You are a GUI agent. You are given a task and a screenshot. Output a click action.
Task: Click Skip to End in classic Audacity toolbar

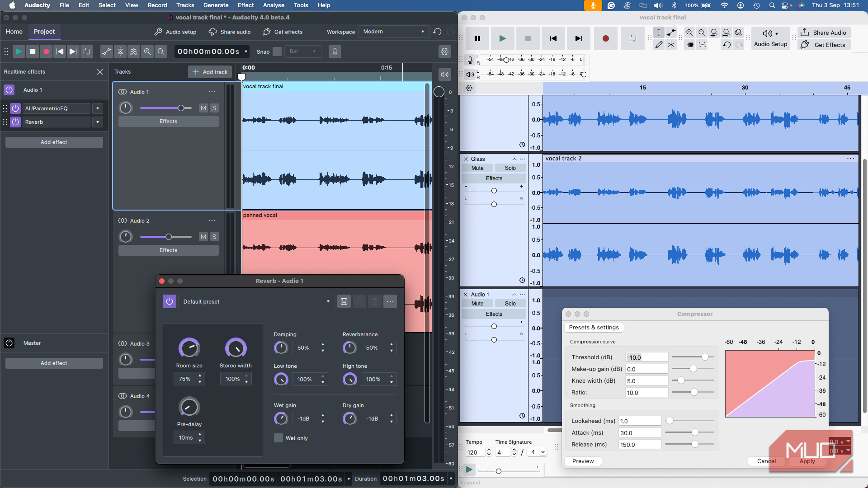pos(578,38)
